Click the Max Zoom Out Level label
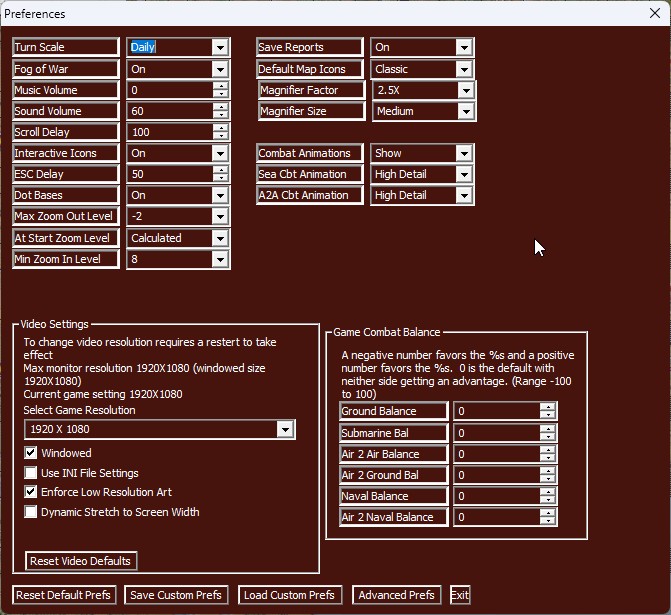 click(x=65, y=216)
